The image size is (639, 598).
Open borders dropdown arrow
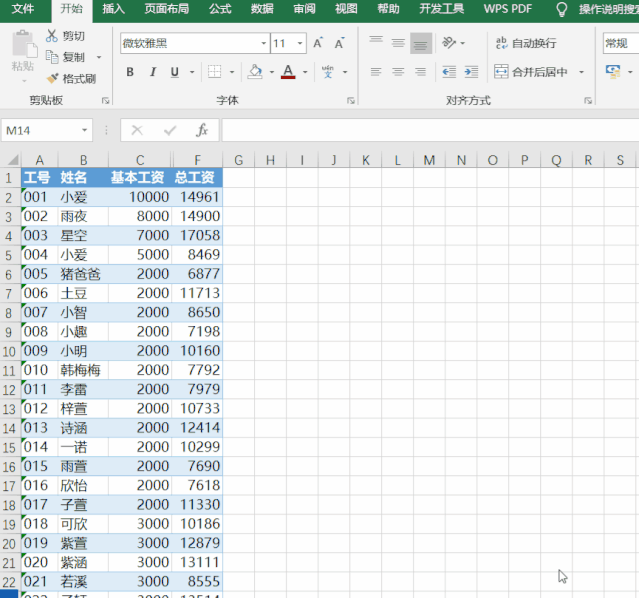pos(232,72)
